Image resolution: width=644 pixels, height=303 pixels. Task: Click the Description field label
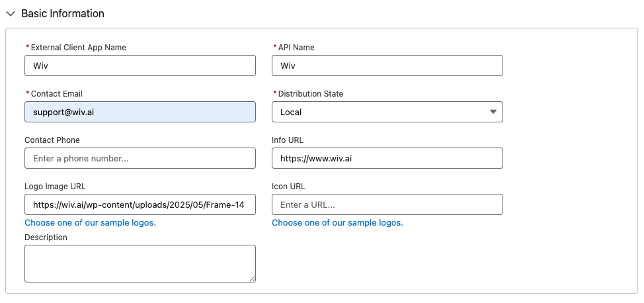pyautogui.click(x=46, y=238)
